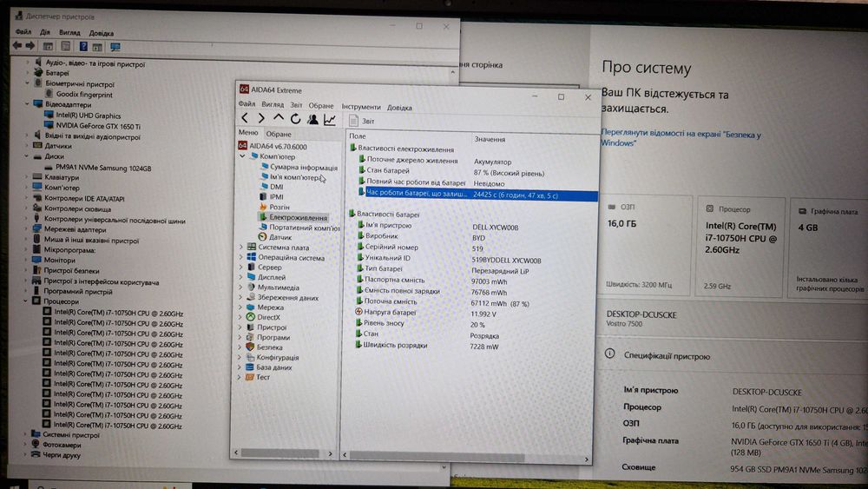This screenshot has width=868, height=489.
Task: Click AIDA64 back navigation arrow
Action: tap(245, 118)
